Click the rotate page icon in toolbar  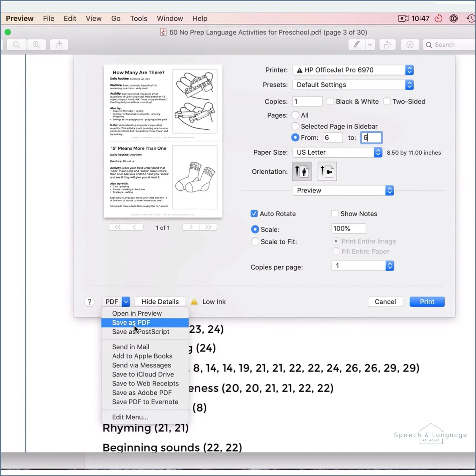point(387,44)
